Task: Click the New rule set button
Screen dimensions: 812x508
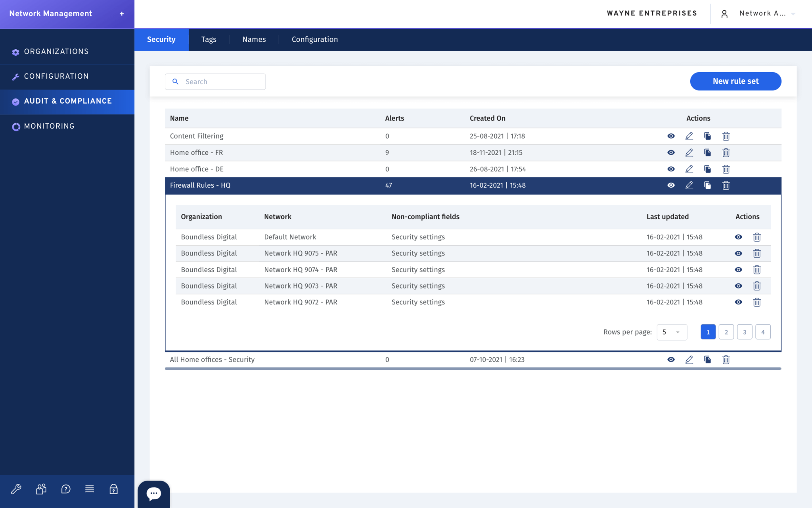Action: coord(735,81)
